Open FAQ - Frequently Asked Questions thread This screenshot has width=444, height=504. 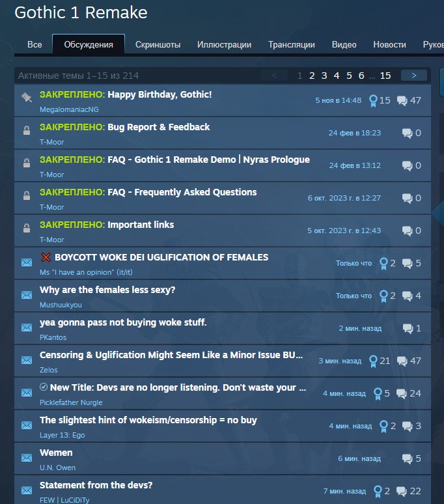[x=182, y=192]
